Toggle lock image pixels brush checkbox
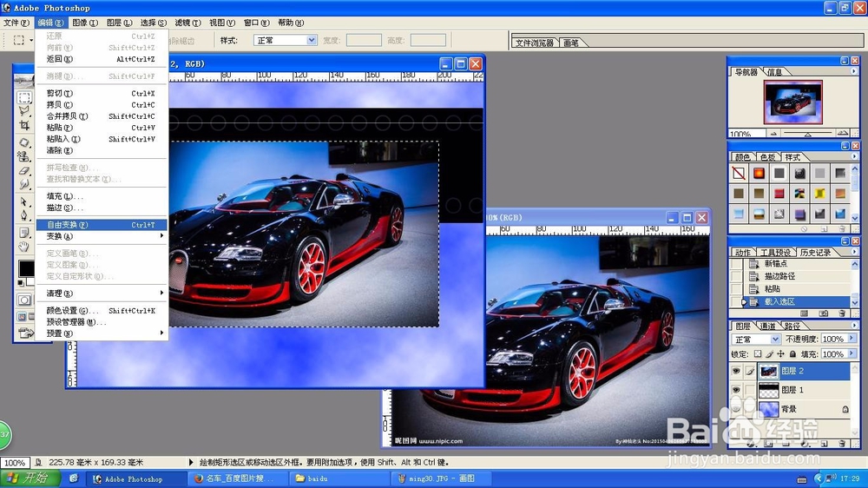The width and height of the screenshot is (868, 488). (769, 354)
